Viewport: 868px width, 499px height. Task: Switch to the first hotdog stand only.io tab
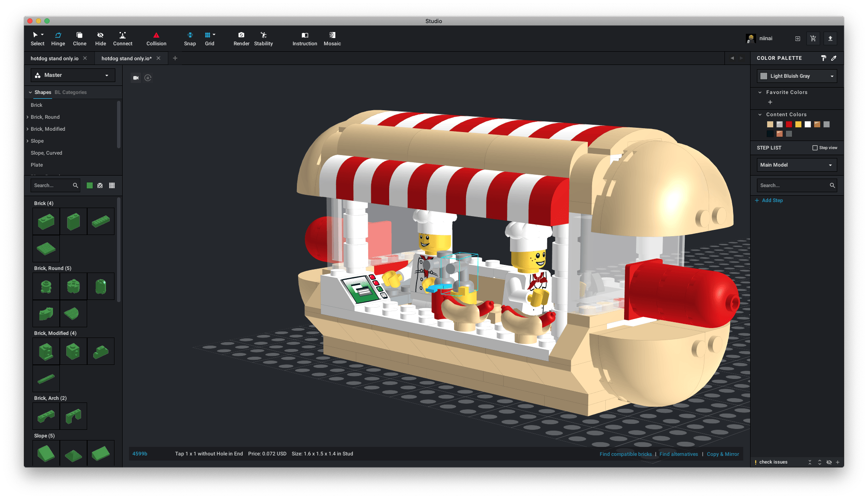(54, 59)
